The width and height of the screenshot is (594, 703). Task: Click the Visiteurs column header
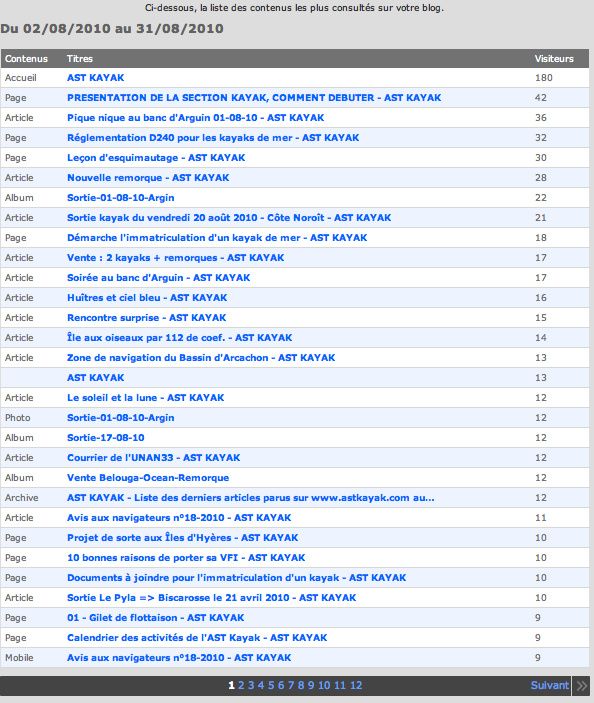coord(554,59)
